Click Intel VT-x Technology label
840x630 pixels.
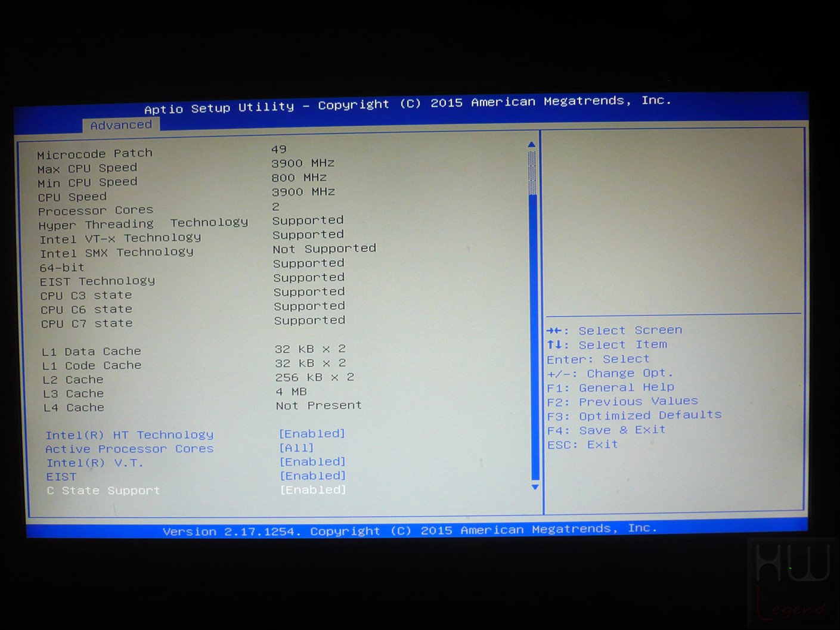[120, 238]
